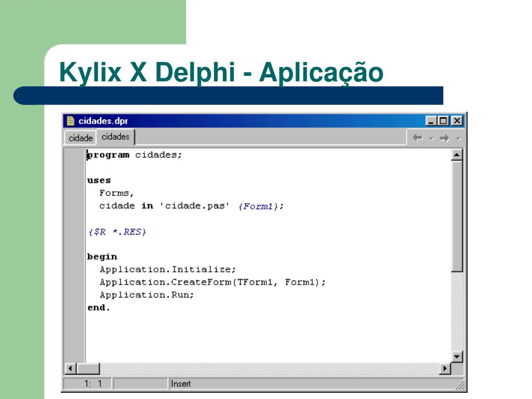
Task: Click the horizontal scrollbar left arrow
Action: click(x=70, y=368)
